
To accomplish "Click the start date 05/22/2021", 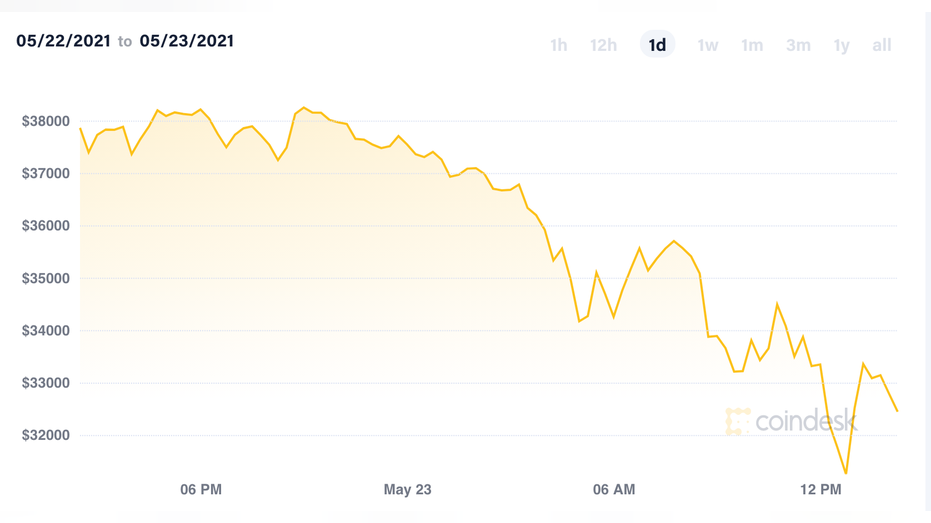I will (63, 41).
